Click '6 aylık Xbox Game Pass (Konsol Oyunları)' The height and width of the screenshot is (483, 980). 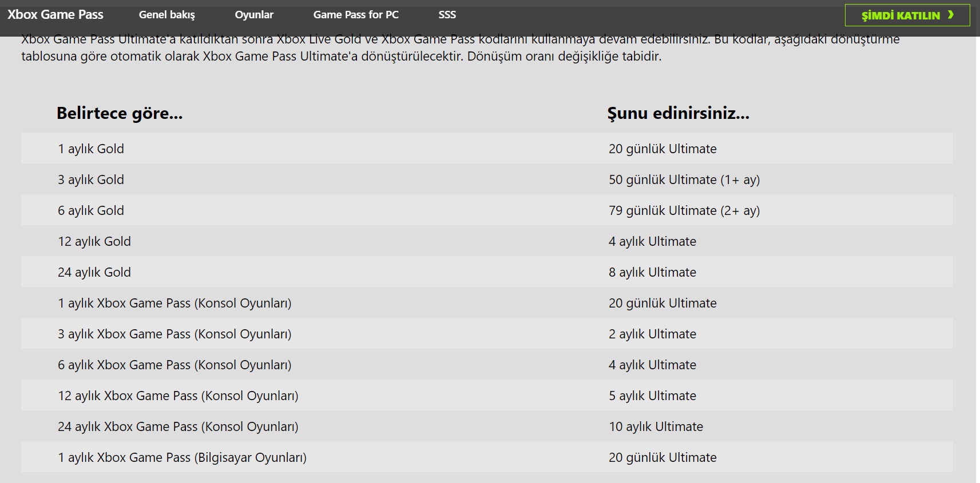point(174,365)
